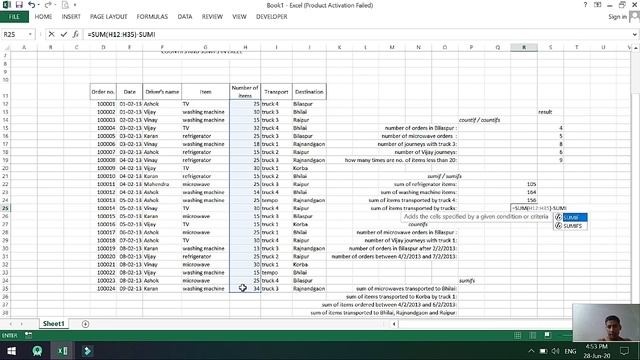
Task: Open the DEVELOPER ribbon tab
Action: tap(271, 17)
